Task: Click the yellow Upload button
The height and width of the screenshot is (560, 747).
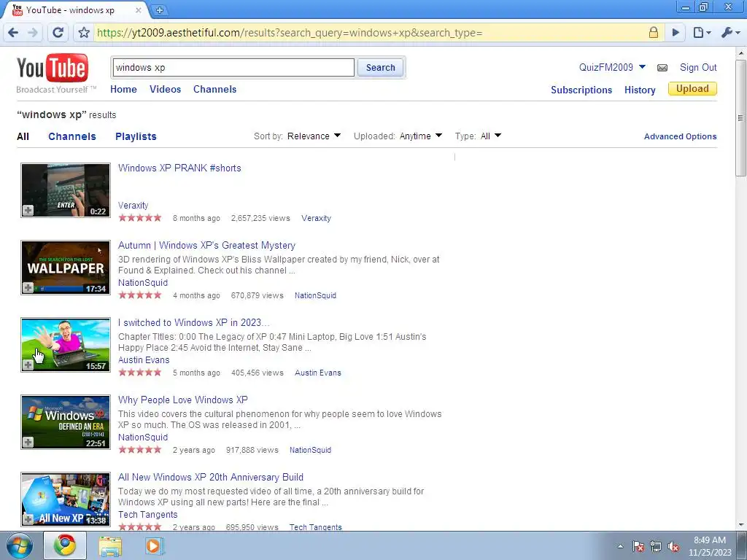Action: click(692, 88)
